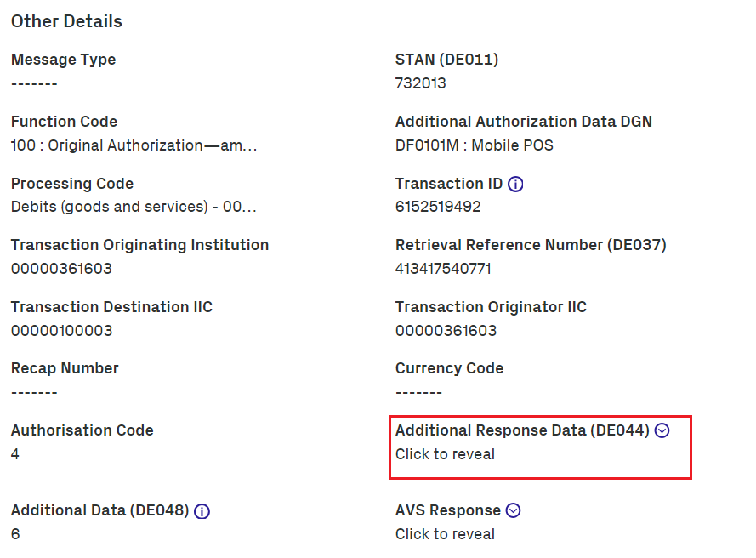The height and width of the screenshot is (558, 756).
Task: Select the Transaction ID number 6152519492
Action: coord(438,207)
